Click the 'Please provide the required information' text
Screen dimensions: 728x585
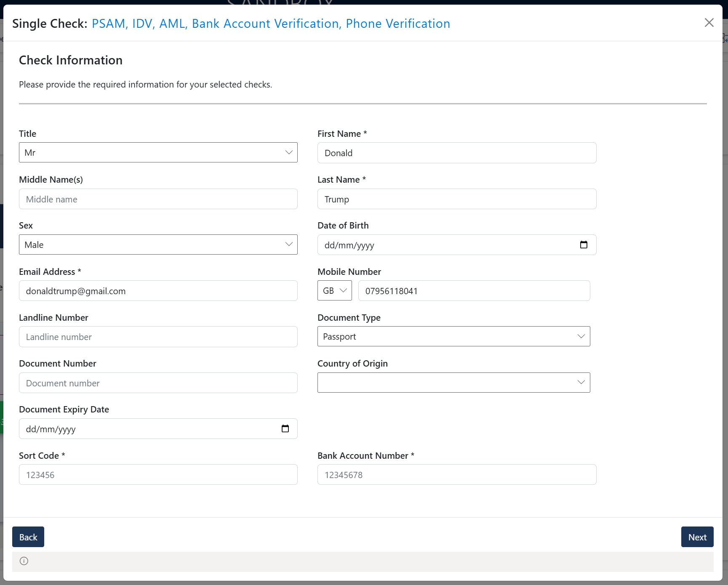(x=146, y=85)
